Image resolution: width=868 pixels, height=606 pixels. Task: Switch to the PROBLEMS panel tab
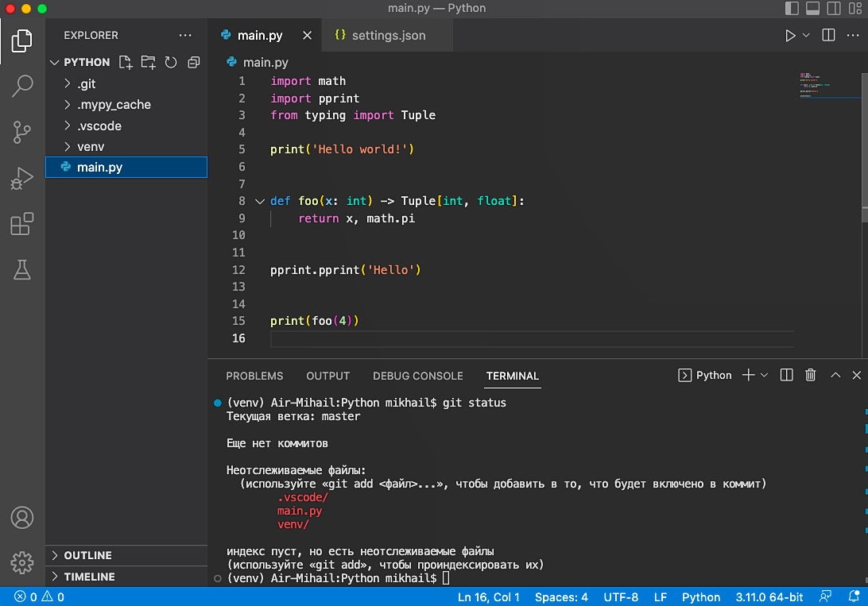tap(254, 376)
